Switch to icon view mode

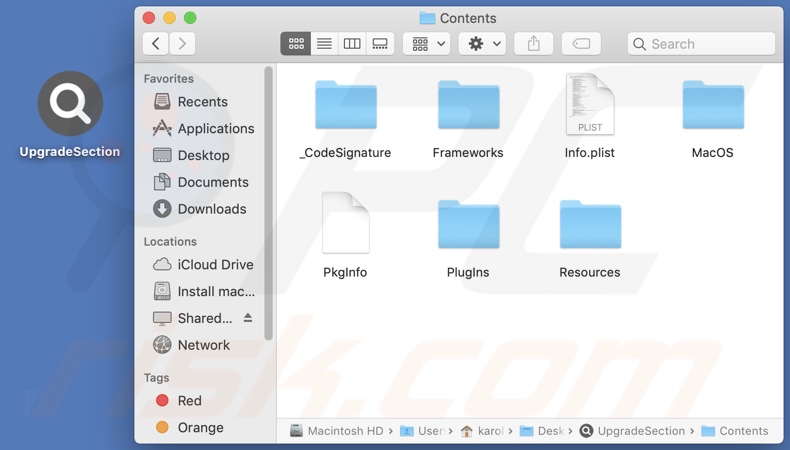click(296, 44)
